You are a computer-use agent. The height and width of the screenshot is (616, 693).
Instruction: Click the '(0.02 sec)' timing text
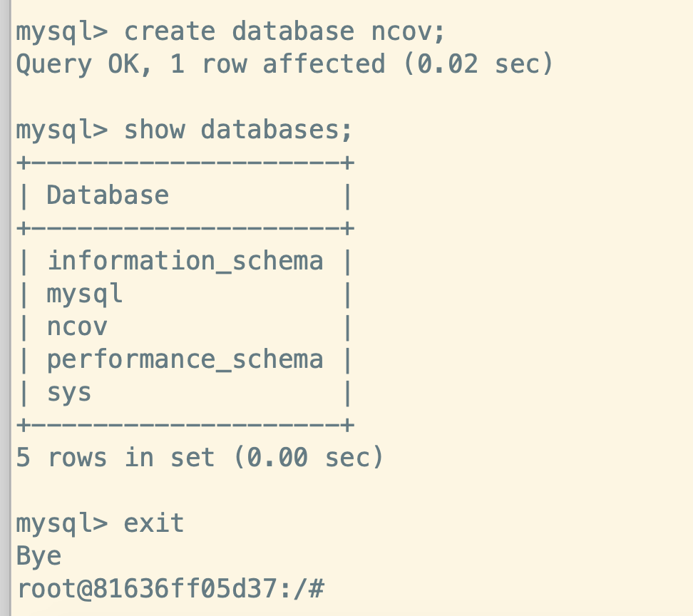[x=477, y=64]
